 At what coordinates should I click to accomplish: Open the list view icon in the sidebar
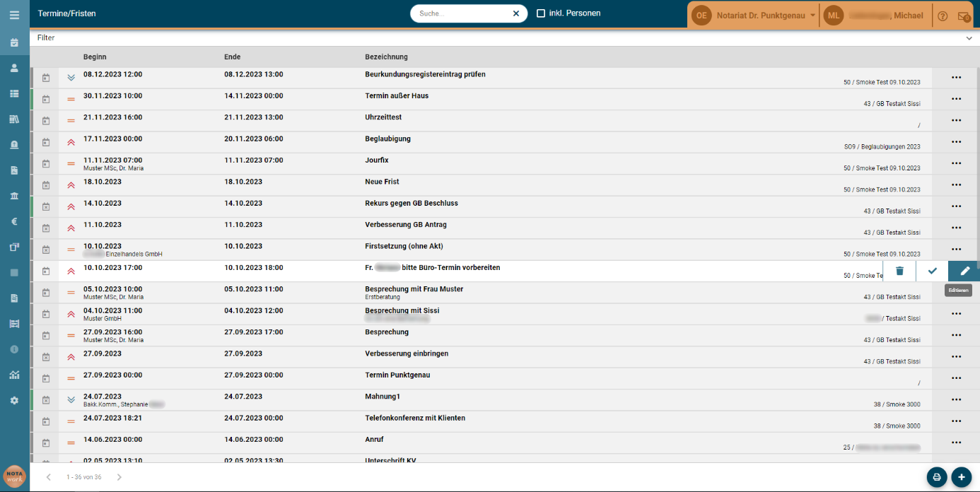(14, 93)
